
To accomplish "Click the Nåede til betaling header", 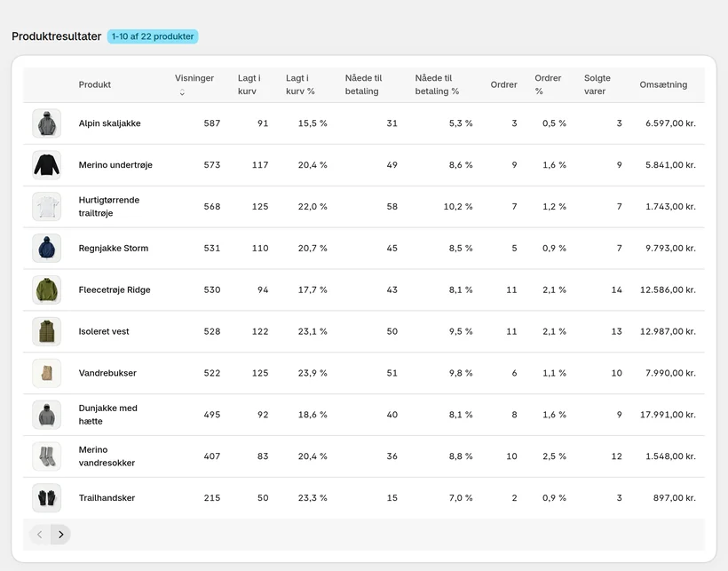I will 363,84.
